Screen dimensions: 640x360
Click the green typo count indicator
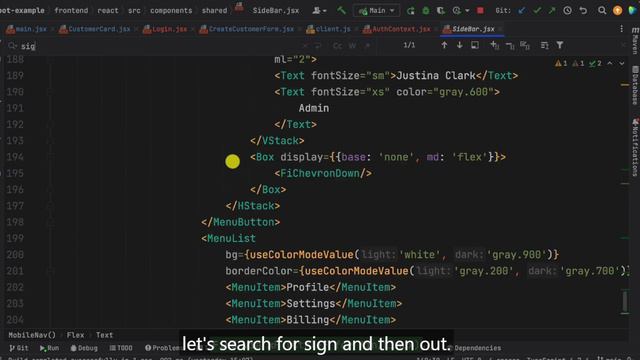click(x=595, y=63)
